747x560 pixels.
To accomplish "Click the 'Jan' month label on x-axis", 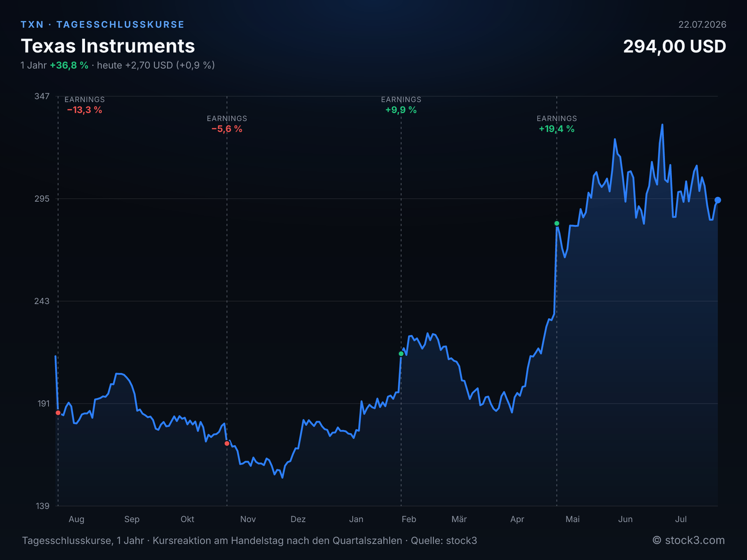I will 356,519.
